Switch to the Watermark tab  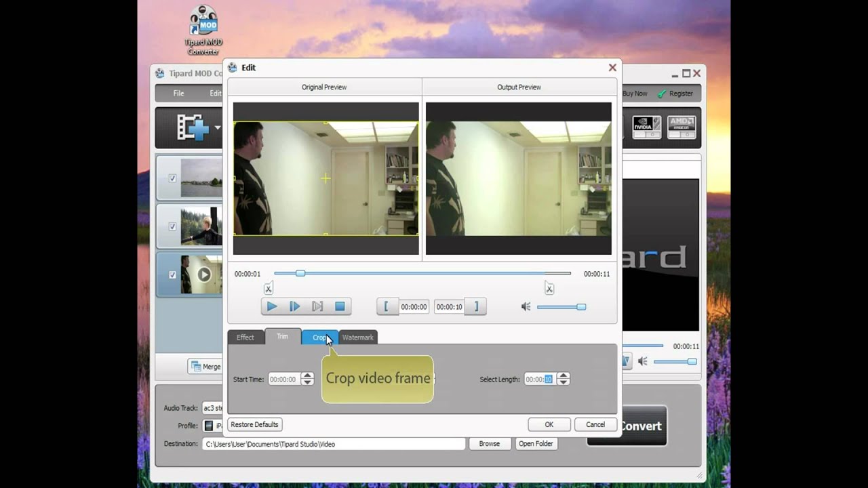point(357,338)
